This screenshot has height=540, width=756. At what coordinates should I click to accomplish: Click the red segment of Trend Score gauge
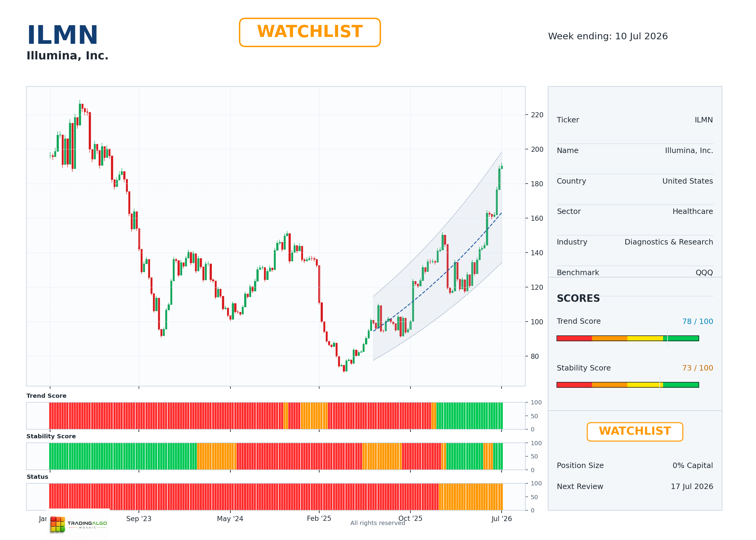[x=574, y=338]
